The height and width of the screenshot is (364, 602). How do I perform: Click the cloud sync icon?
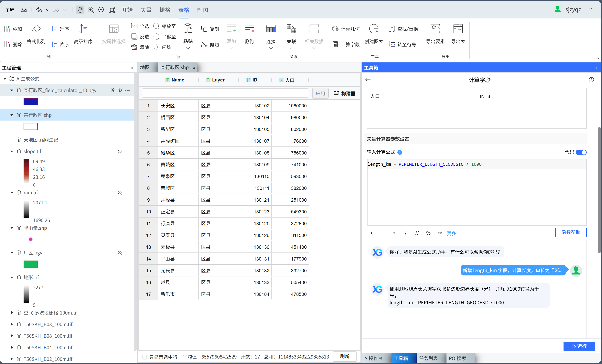coord(24,10)
